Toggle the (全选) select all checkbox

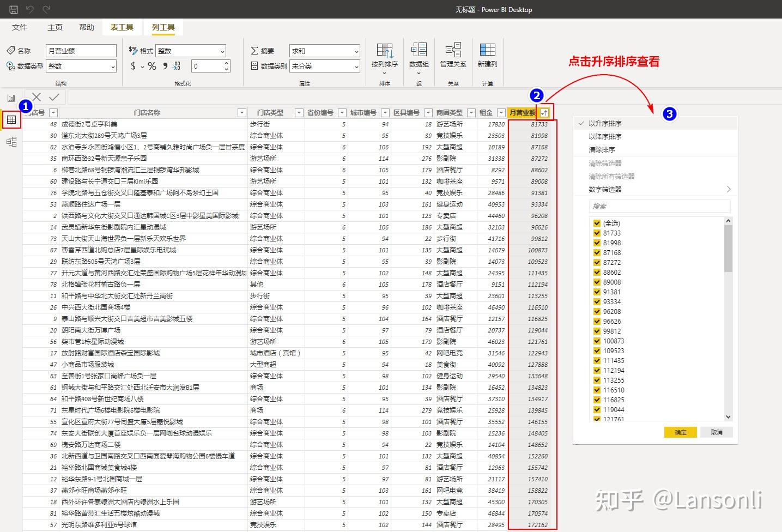(x=597, y=223)
